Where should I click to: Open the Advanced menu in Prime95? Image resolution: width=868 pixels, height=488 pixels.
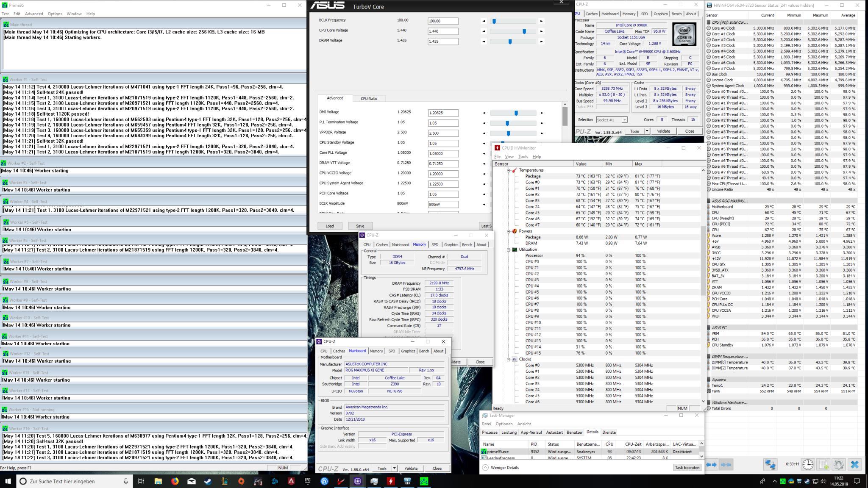pos(34,14)
